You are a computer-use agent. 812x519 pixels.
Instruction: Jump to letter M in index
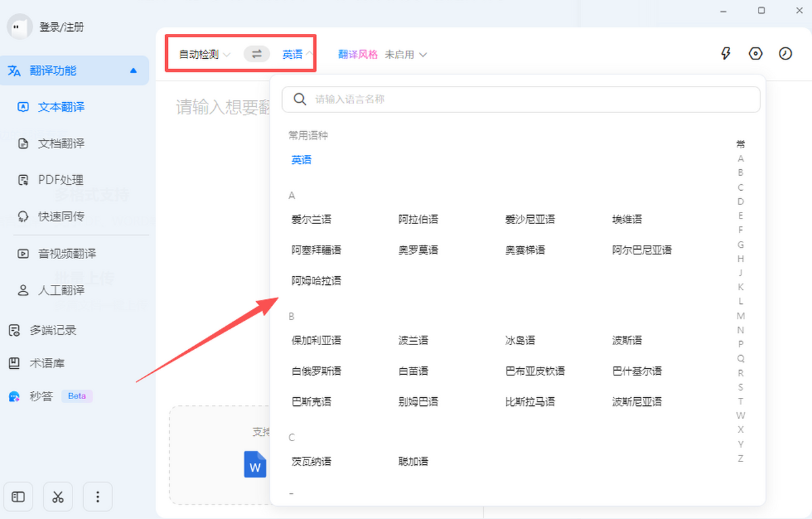741,316
